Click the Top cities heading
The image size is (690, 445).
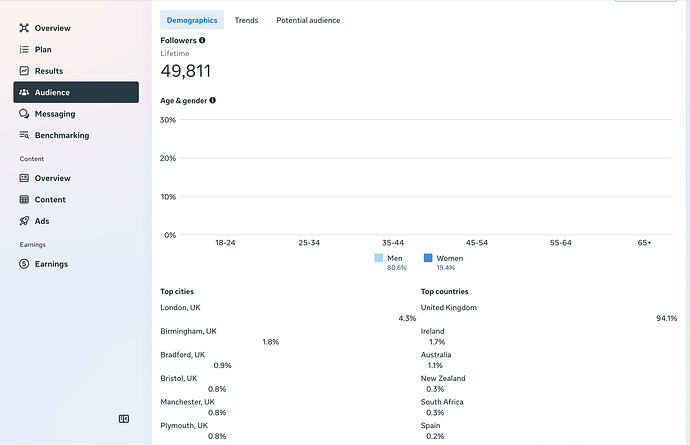click(177, 291)
